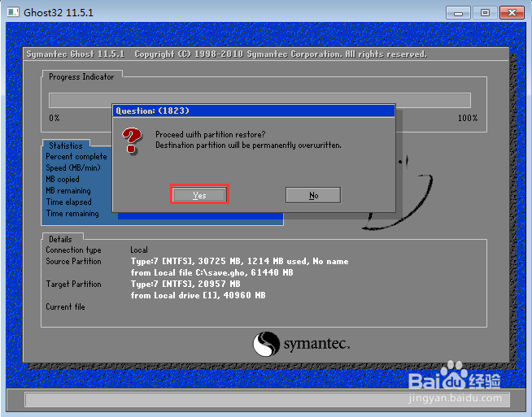The width and height of the screenshot is (532, 417).
Task: Click the 'Source Partition' label
Action: point(74,262)
